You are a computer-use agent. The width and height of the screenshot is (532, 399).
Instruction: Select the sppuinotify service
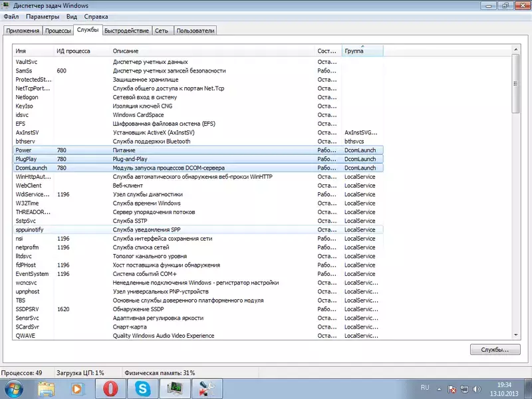[x=198, y=229]
